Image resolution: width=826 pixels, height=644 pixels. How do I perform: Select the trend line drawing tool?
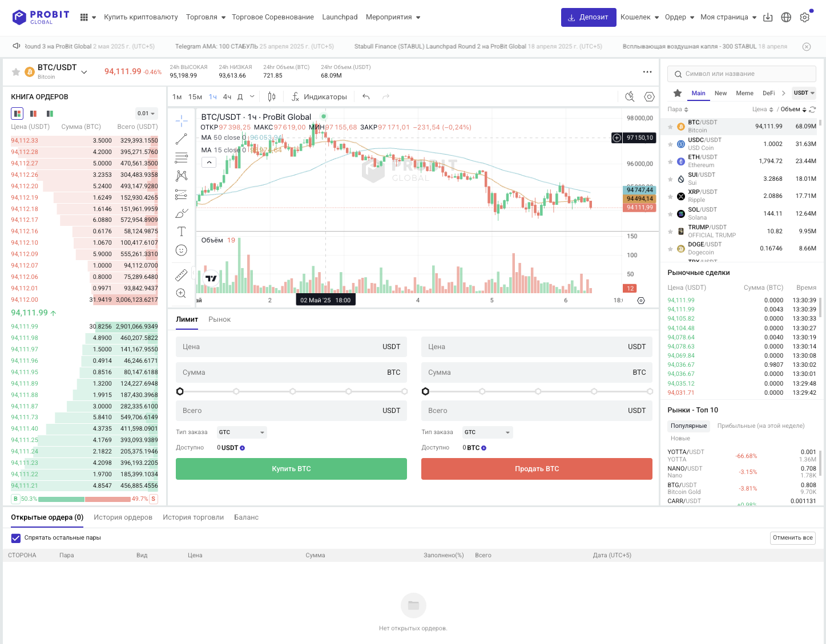point(182,139)
